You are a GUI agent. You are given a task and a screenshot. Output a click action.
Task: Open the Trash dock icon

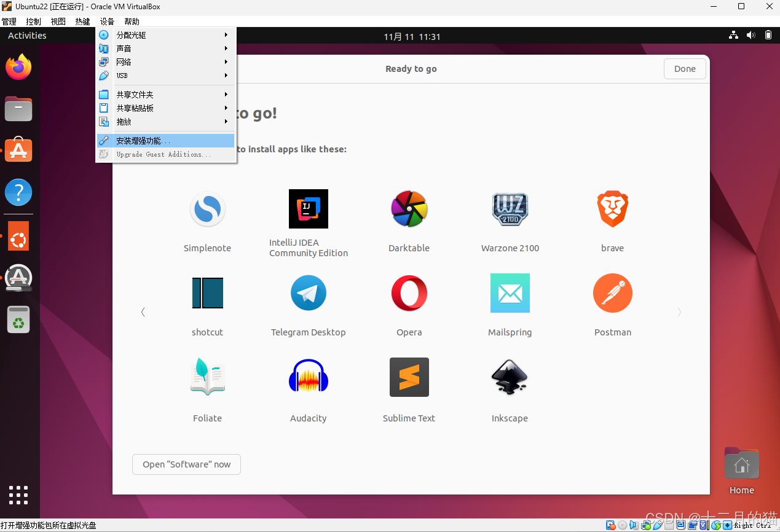pos(18,319)
